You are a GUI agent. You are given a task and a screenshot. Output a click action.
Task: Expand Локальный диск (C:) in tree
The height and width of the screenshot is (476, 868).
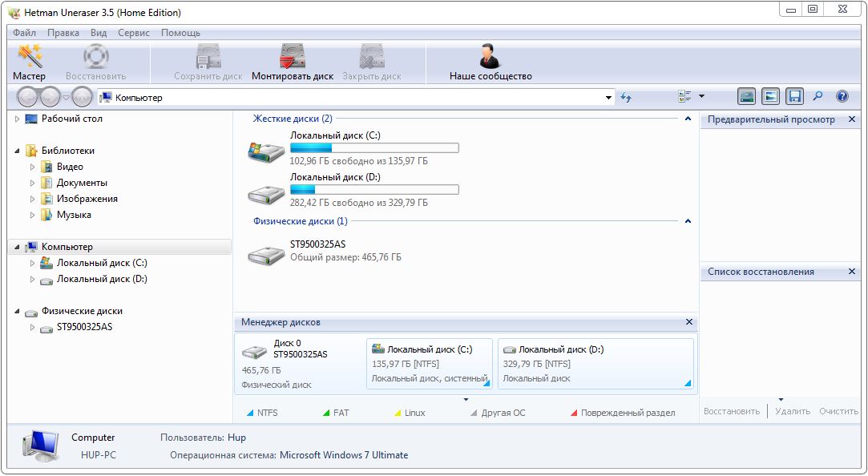32,264
